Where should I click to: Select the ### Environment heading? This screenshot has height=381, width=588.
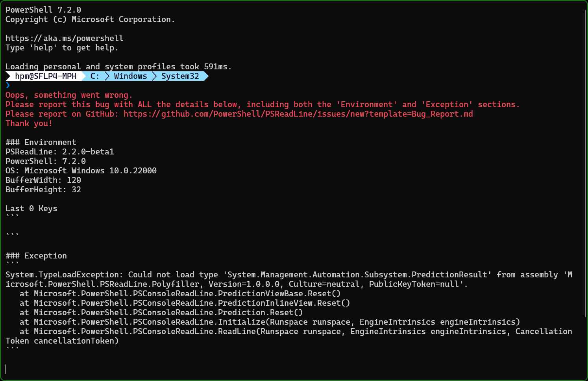click(41, 142)
